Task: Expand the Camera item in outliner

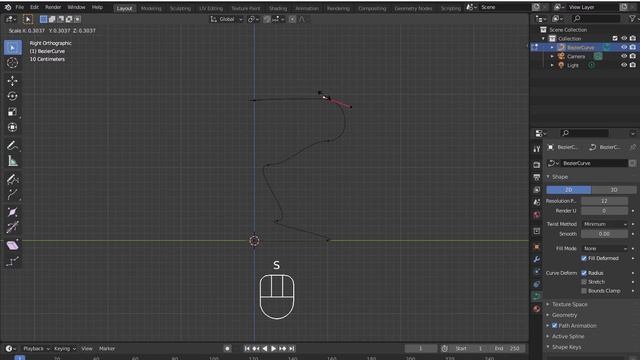Action: click(x=552, y=56)
